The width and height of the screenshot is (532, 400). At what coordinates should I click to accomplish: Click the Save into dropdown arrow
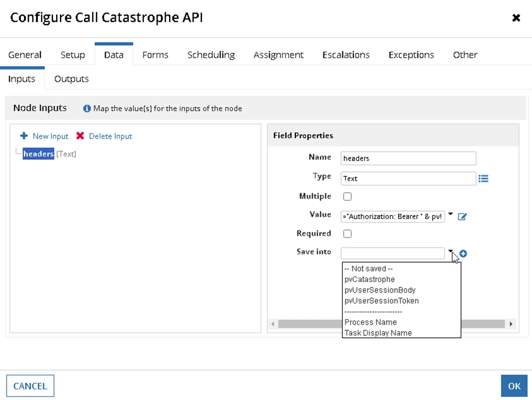pyautogui.click(x=450, y=252)
